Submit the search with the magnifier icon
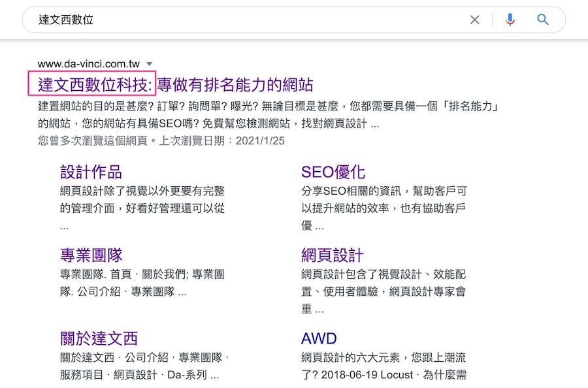The width and height of the screenshot is (588, 388). click(x=543, y=20)
